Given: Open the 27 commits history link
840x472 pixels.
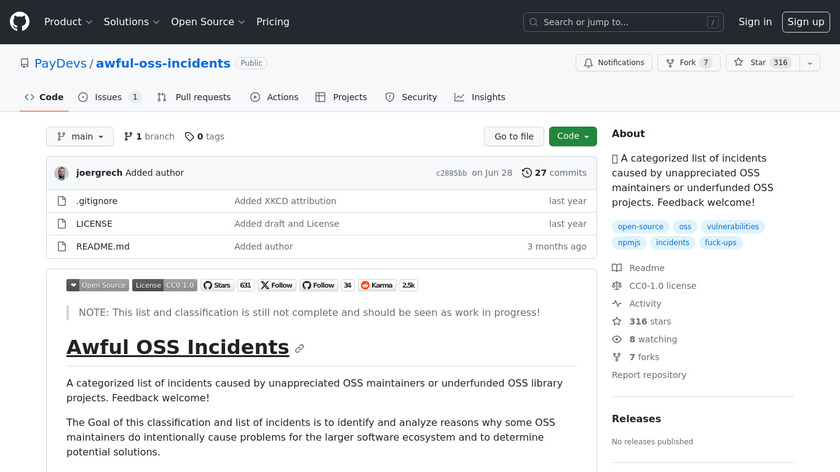Looking at the screenshot, I should pyautogui.click(x=554, y=173).
